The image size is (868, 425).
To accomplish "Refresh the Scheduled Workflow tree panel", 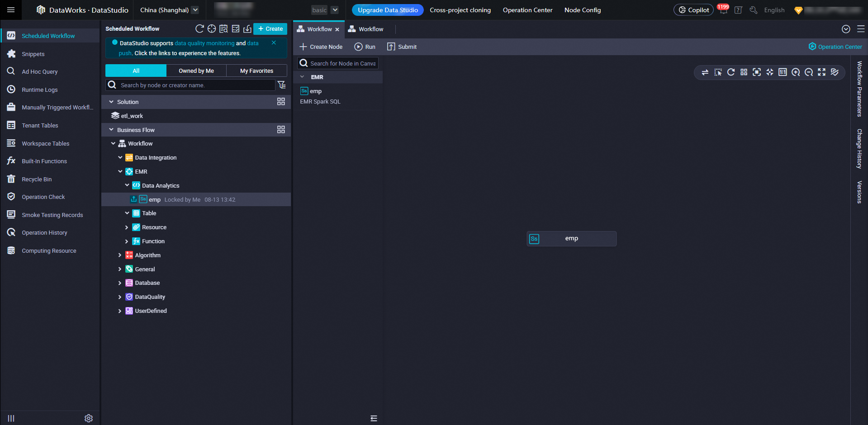I will click(x=199, y=29).
